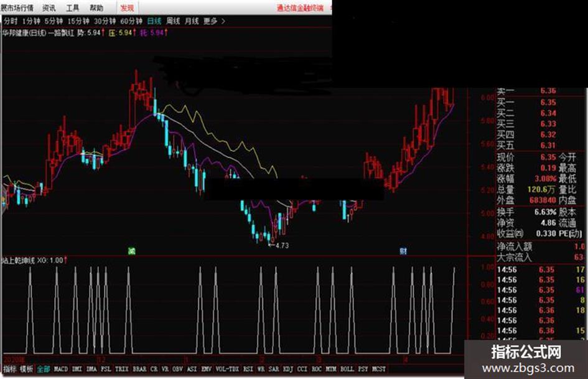Switch indicator to CR
Screen dimensions: 588x379
pyautogui.click(x=154, y=369)
